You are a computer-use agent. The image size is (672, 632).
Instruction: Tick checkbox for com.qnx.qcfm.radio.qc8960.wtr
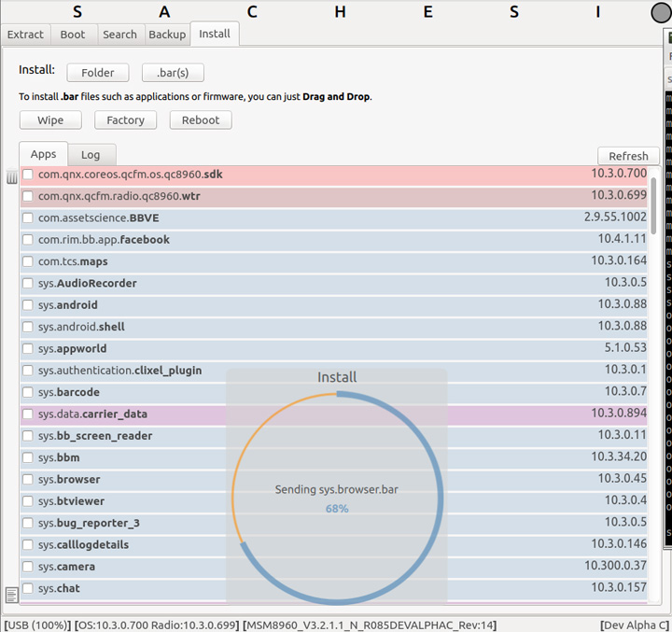pyautogui.click(x=28, y=196)
